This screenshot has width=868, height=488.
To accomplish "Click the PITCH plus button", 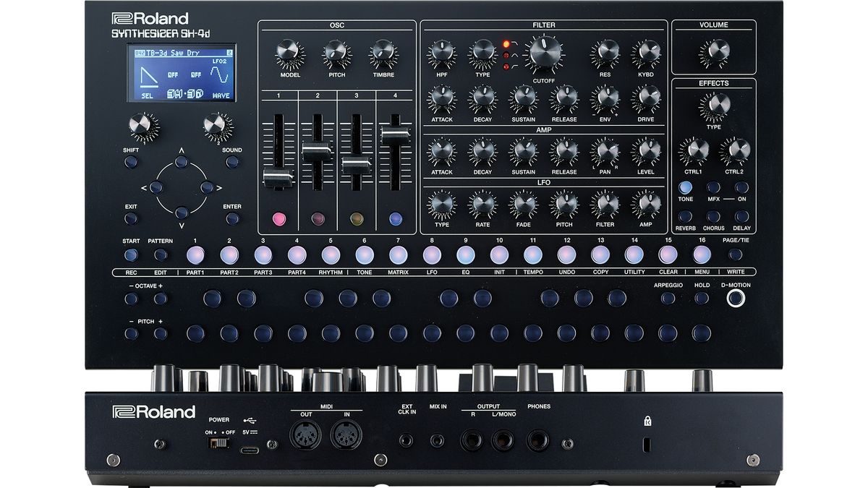I will click(x=161, y=333).
